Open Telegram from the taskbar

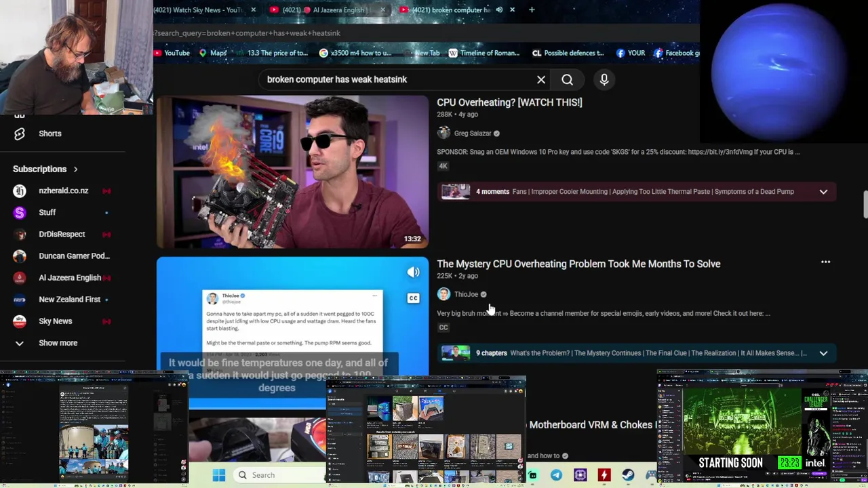556,475
